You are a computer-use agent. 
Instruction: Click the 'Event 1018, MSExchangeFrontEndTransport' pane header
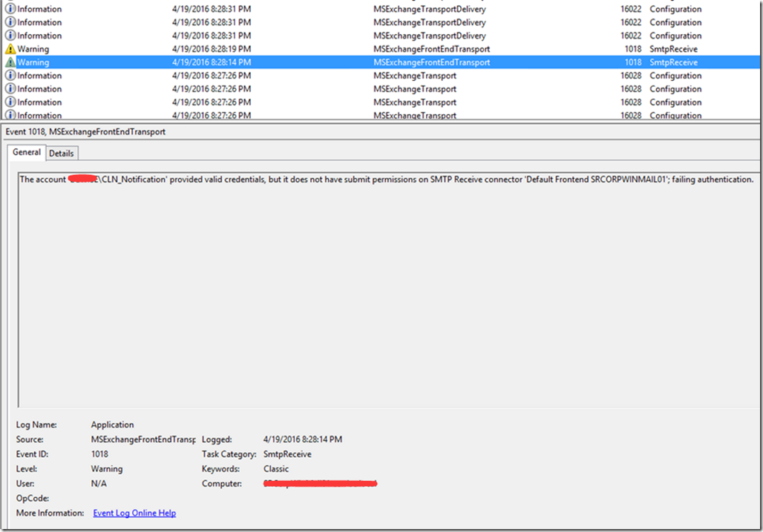point(85,132)
